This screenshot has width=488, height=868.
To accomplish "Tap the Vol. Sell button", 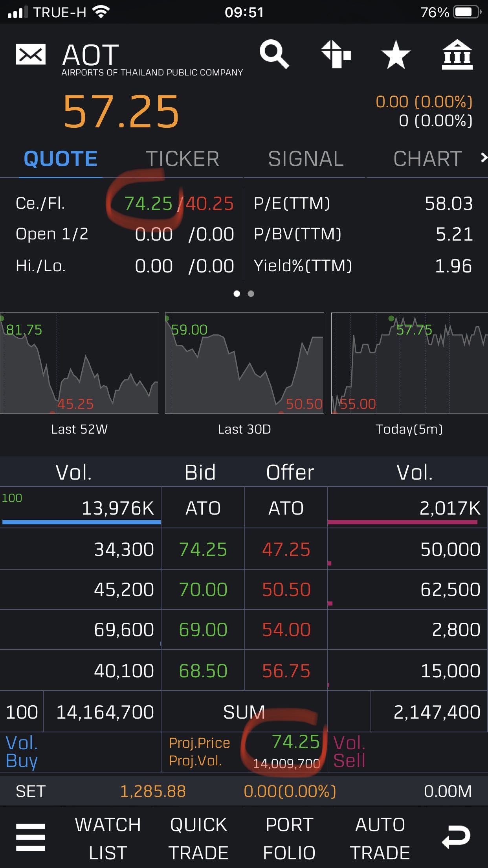I will [350, 752].
